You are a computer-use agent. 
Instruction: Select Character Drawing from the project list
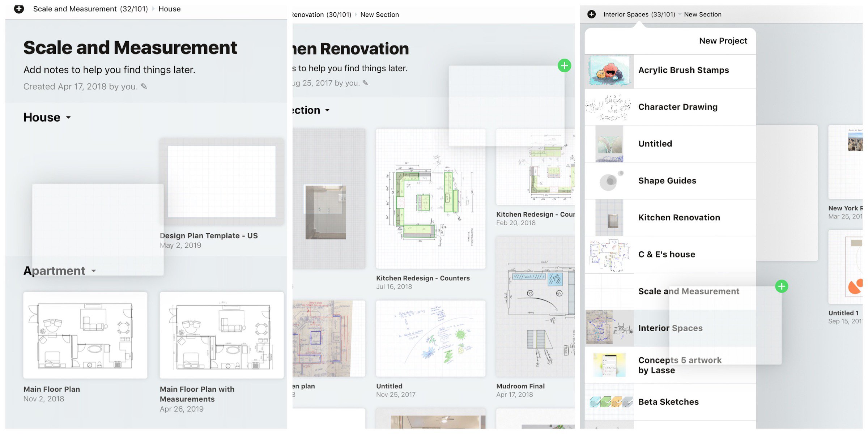tap(677, 107)
